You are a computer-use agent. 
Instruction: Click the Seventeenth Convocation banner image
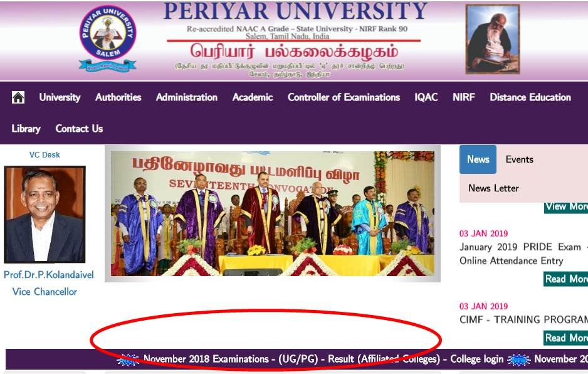click(272, 213)
